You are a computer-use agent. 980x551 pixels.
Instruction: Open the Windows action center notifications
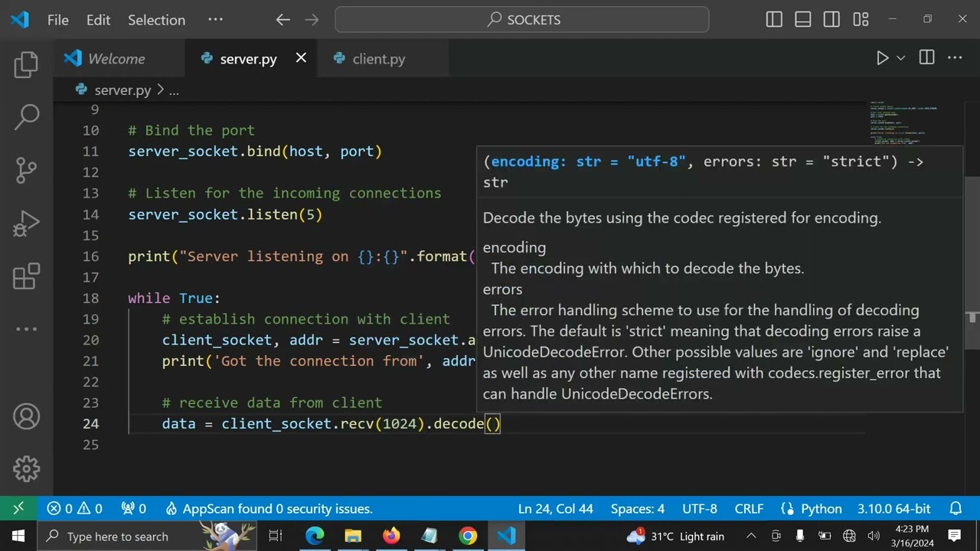(x=955, y=536)
